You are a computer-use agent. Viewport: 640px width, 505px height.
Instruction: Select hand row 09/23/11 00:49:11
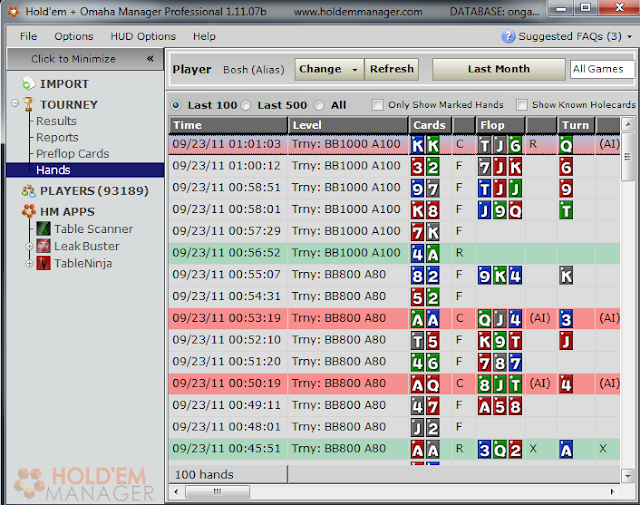pyautogui.click(x=394, y=405)
